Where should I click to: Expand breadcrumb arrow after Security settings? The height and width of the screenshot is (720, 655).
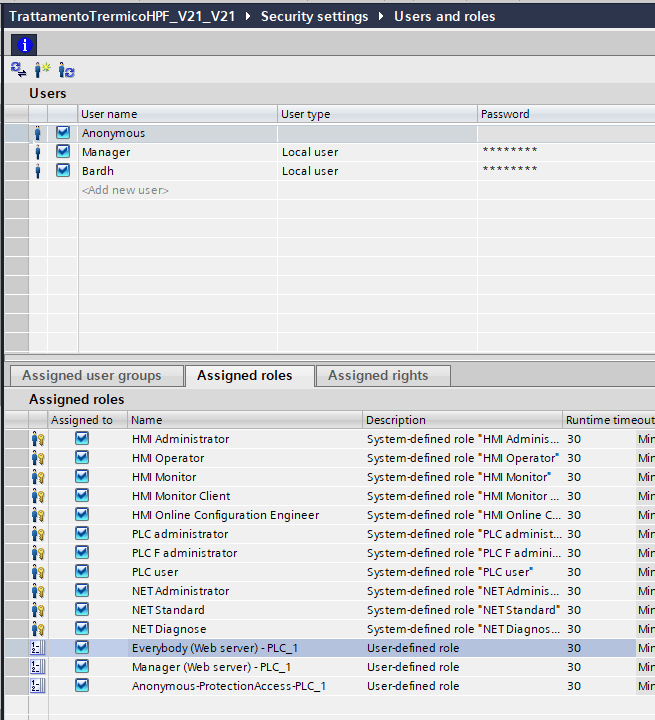point(381,17)
